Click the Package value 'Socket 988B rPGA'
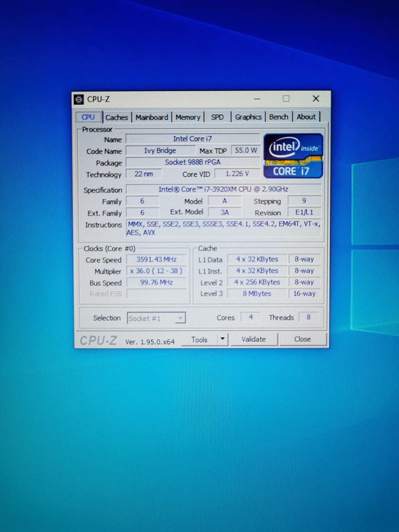Viewport: 399px width, 532px height. pyautogui.click(x=192, y=162)
